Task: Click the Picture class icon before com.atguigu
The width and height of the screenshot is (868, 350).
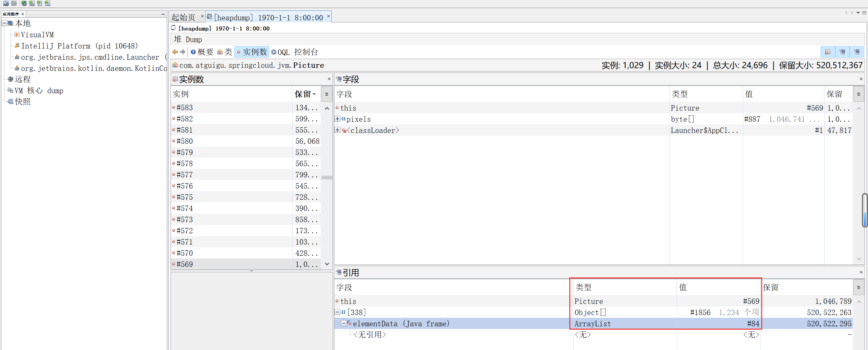Action: (175, 65)
